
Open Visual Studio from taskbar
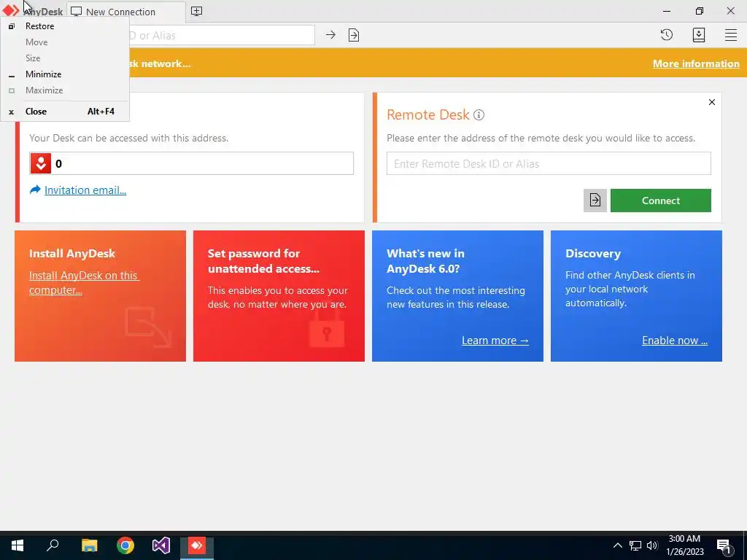[161, 545]
